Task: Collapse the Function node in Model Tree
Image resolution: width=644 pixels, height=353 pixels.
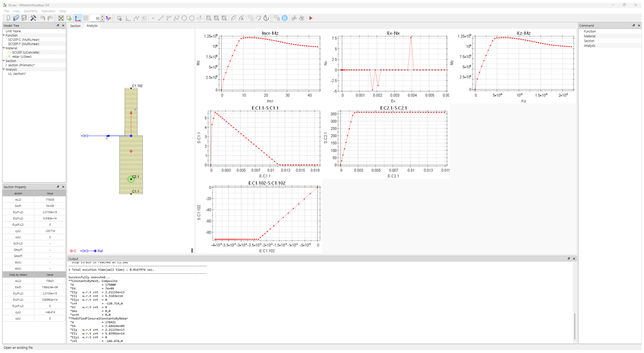Action: (x=3, y=35)
